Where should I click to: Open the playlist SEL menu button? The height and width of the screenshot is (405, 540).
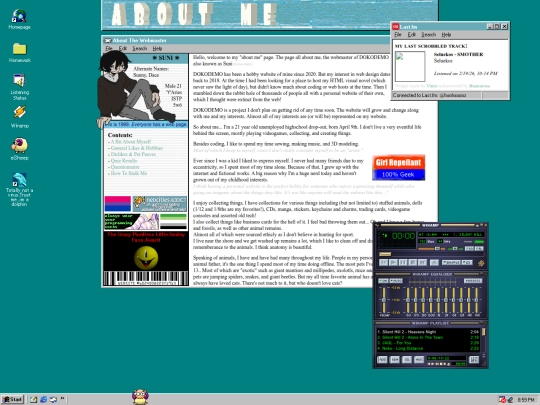point(407,360)
